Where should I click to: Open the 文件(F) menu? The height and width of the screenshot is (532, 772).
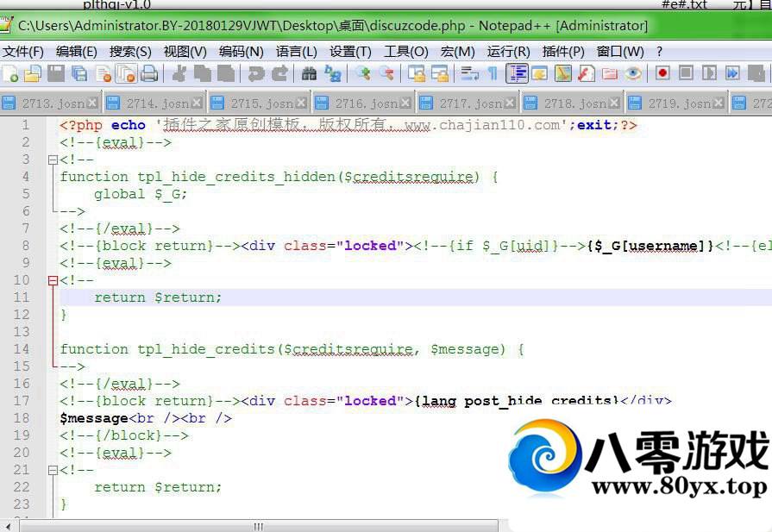click(x=22, y=52)
